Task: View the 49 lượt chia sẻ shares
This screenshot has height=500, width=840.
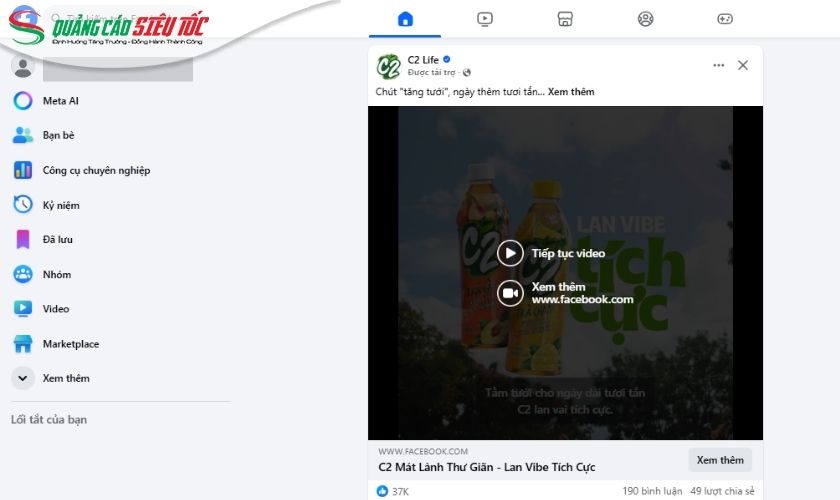Action: coord(722,491)
